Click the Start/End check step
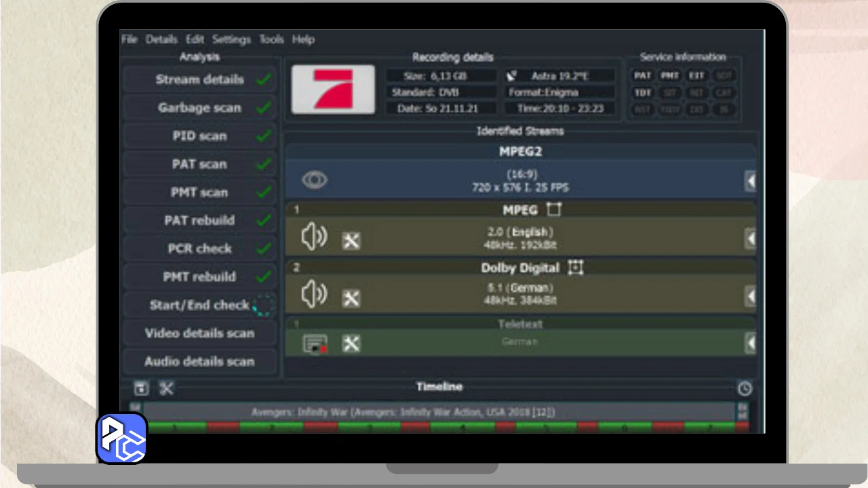This screenshot has height=488, width=868. coord(199,305)
